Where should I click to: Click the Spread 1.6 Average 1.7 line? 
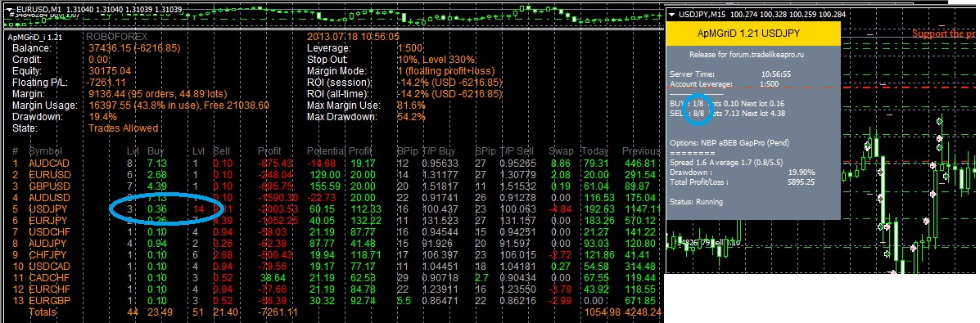point(727,163)
